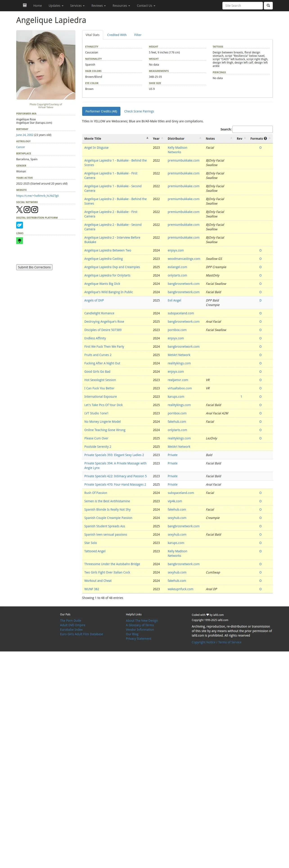The image size is (289, 868).
Task: Select the Performer Credits (48) tab
Action: tap(101, 111)
